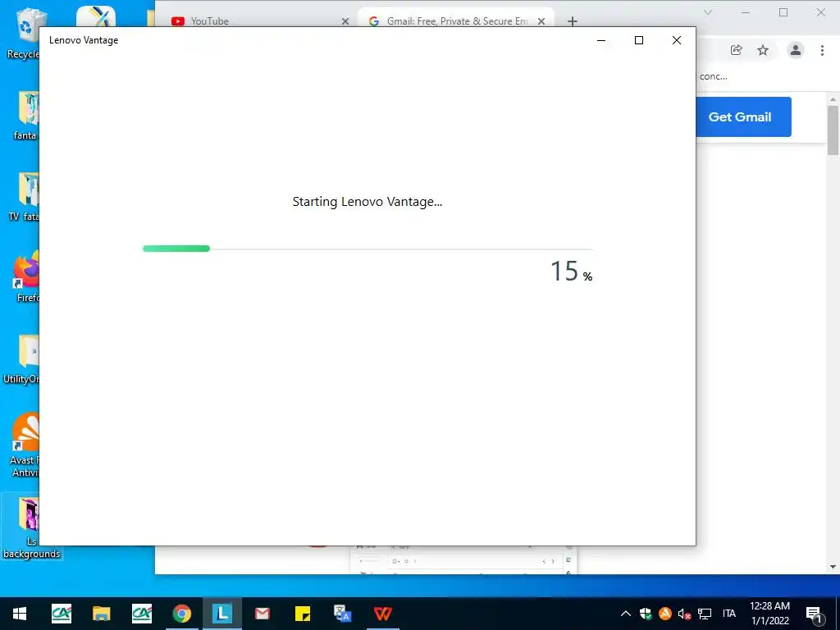The height and width of the screenshot is (630, 840).
Task: Click the muted volume tray icon
Action: 684,614
